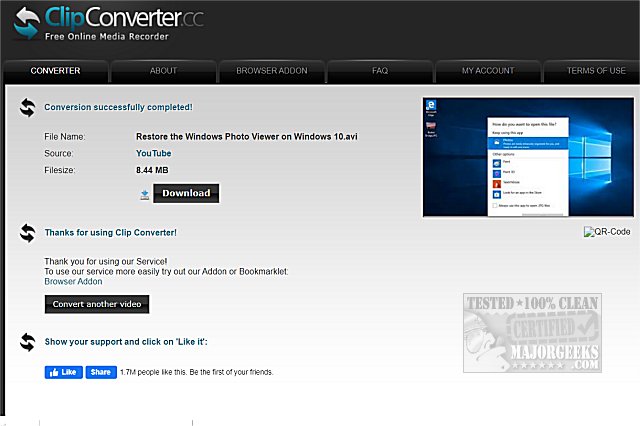Click the Thanks for using Clip Converter heading
640x426 pixels.
[111, 233]
